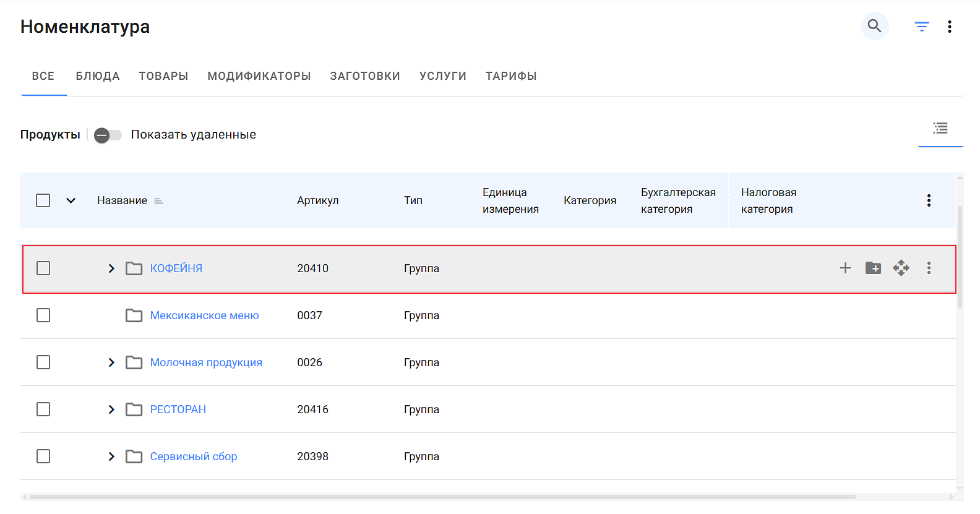This screenshot has height=514, width=980.
Task: Open КОФЕЙНЯ row three-dot menu
Action: click(928, 268)
